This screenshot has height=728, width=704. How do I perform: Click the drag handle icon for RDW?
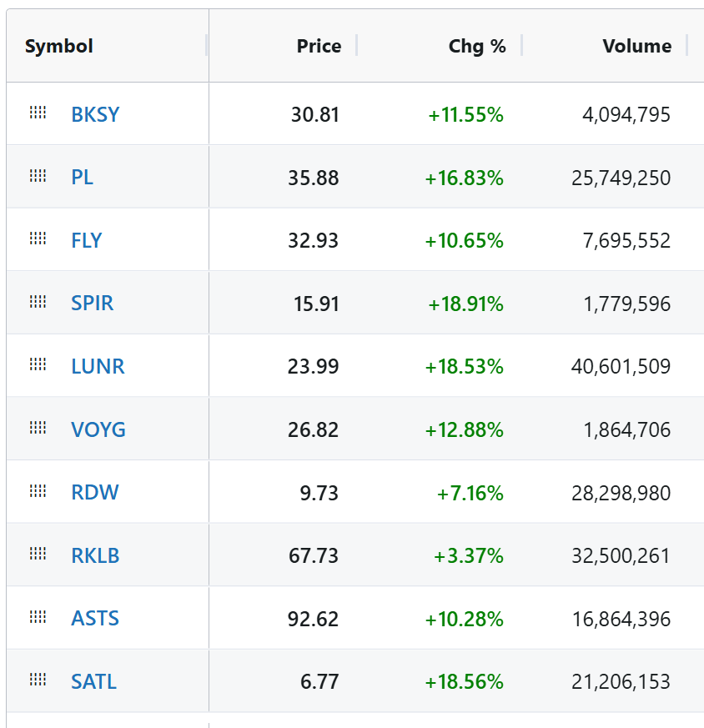(x=37, y=491)
